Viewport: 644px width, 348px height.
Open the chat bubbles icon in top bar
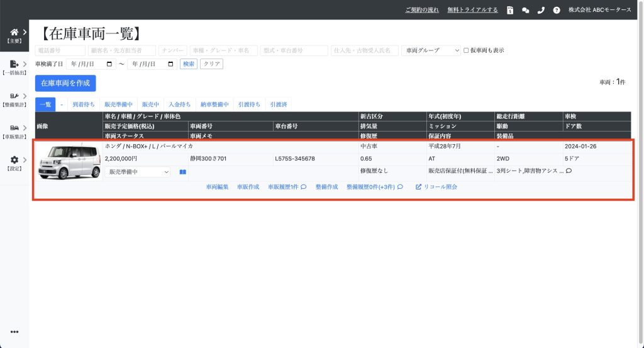click(525, 10)
